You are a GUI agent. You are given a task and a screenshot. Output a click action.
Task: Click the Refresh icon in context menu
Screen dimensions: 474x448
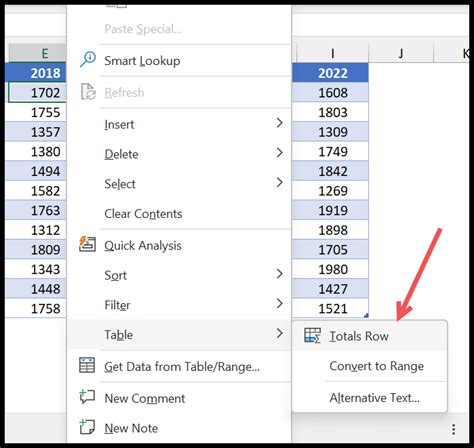pyautogui.click(x=88, y=92)
